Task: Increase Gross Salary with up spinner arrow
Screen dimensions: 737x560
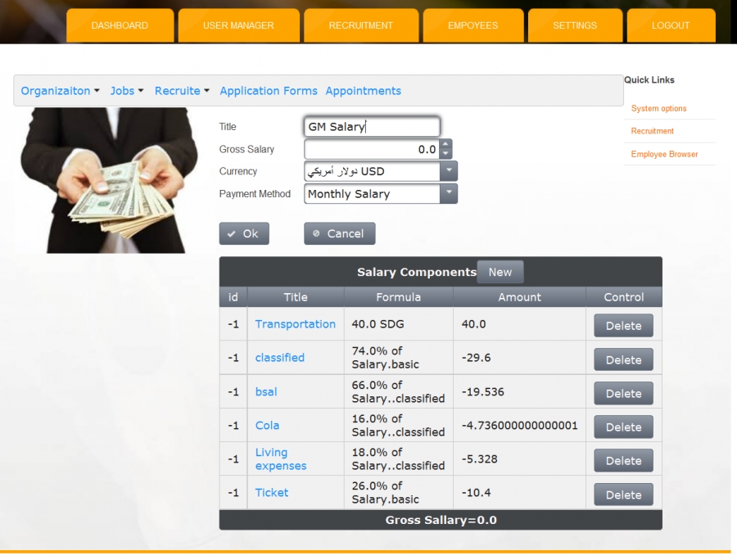Action: coord(445,145)
